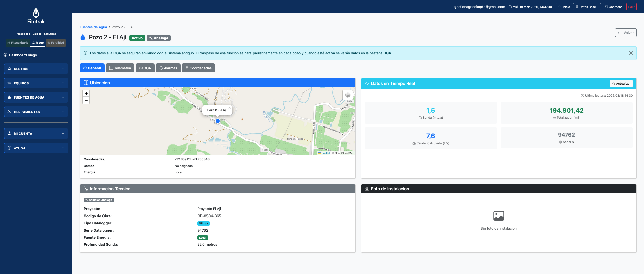Switch to the Fertilidad module
The image size is (644, 274).
coord(56,43)
